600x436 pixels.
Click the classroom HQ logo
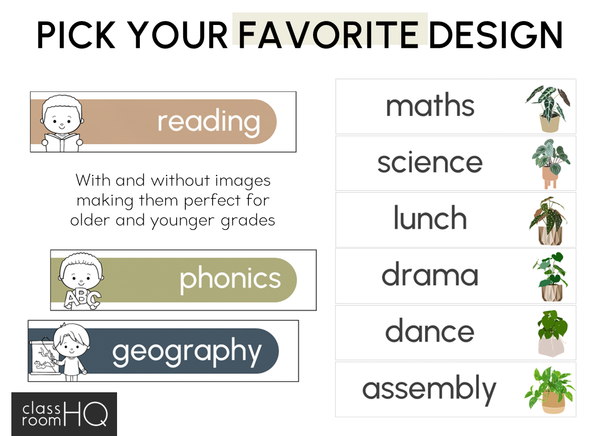tap(65, 413)
